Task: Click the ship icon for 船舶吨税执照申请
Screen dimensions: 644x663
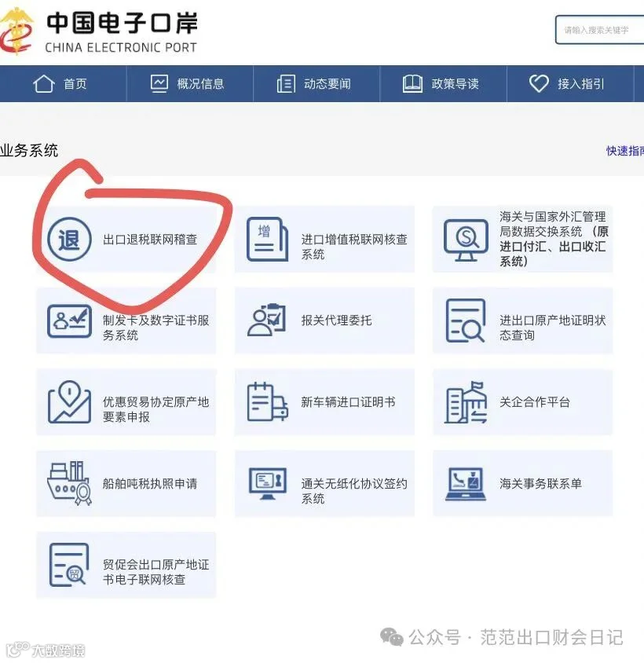Action: click(69, 483)
